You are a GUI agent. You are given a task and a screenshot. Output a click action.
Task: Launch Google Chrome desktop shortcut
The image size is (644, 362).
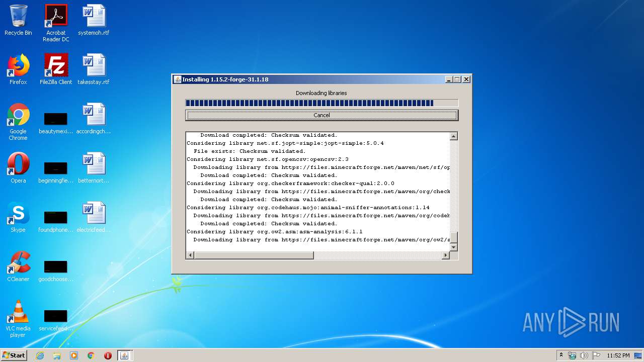18,122
